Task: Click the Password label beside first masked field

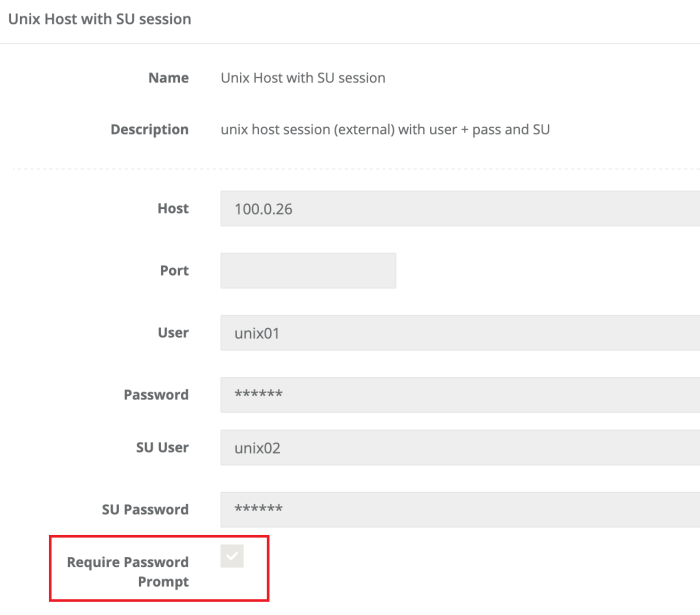Action: click(x=156, y=395)
